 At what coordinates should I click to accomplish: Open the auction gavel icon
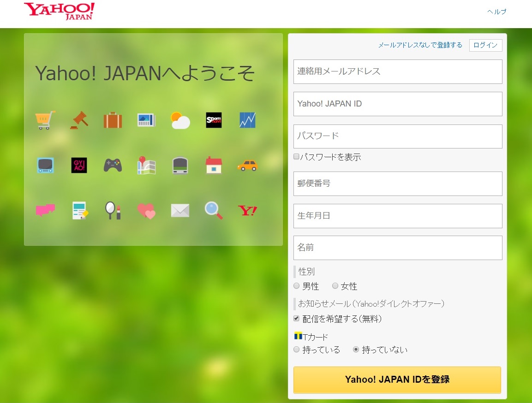[79, 120]
